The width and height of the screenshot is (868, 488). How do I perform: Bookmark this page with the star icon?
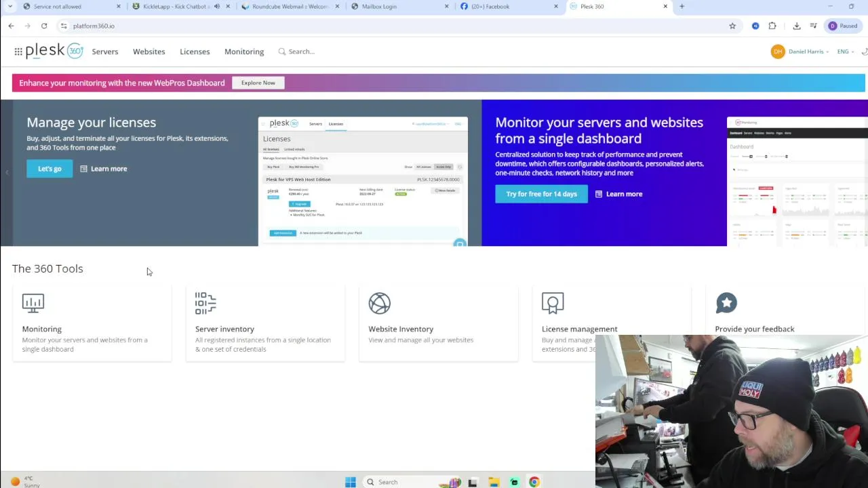pyautogui.click(x=732, y=26)
